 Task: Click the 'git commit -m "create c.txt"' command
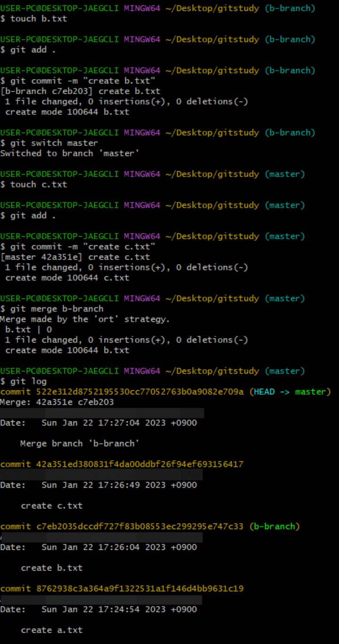click(x=78, y=247)
